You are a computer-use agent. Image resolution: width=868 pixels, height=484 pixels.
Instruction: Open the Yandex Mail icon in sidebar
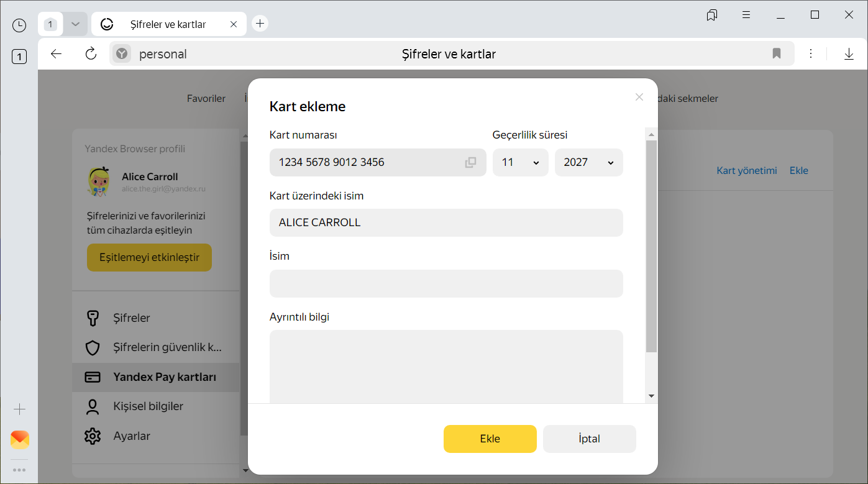(x=19, y=440)
